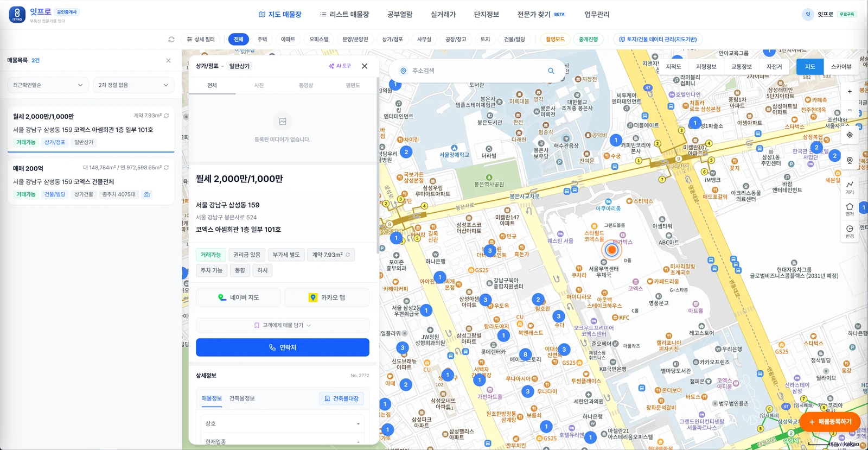Select the 반경 radius measuring tool

pos(850,232)
